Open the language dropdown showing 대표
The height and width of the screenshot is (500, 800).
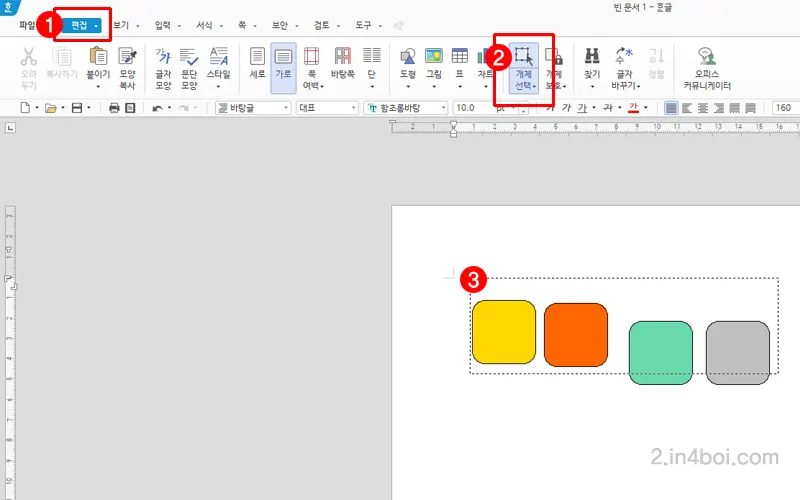coord(327,108)
